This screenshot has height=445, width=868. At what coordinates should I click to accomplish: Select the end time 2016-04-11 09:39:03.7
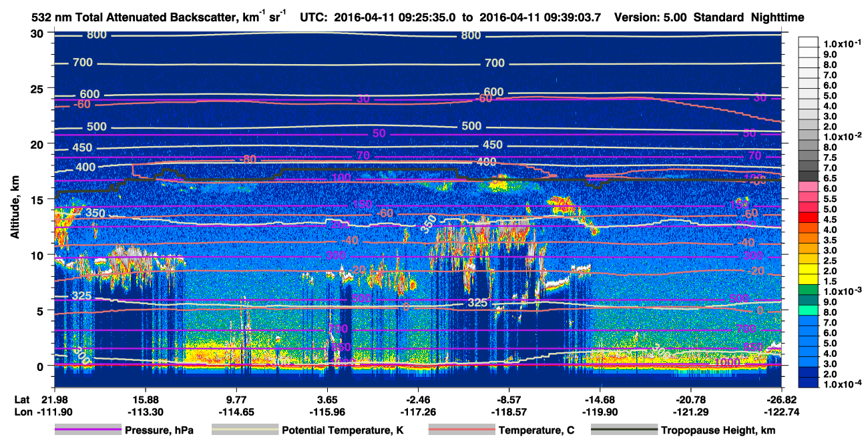click(540, 17)
